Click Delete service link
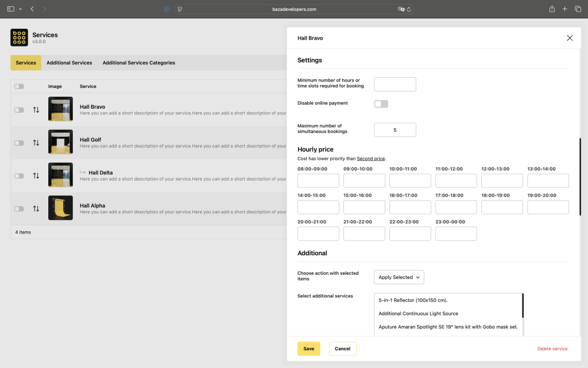This screenshot has height=368, width=588. [552, 348]
